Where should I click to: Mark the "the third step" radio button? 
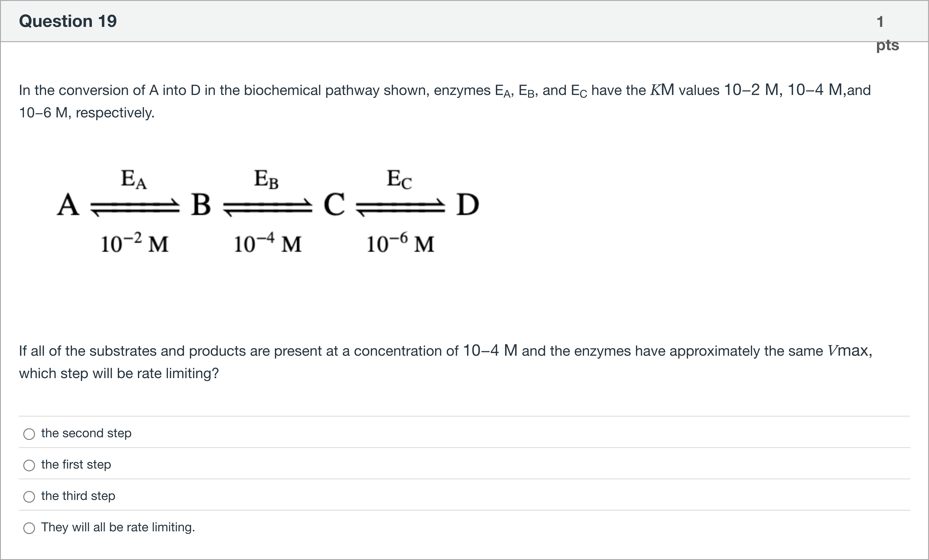(29, 496)
